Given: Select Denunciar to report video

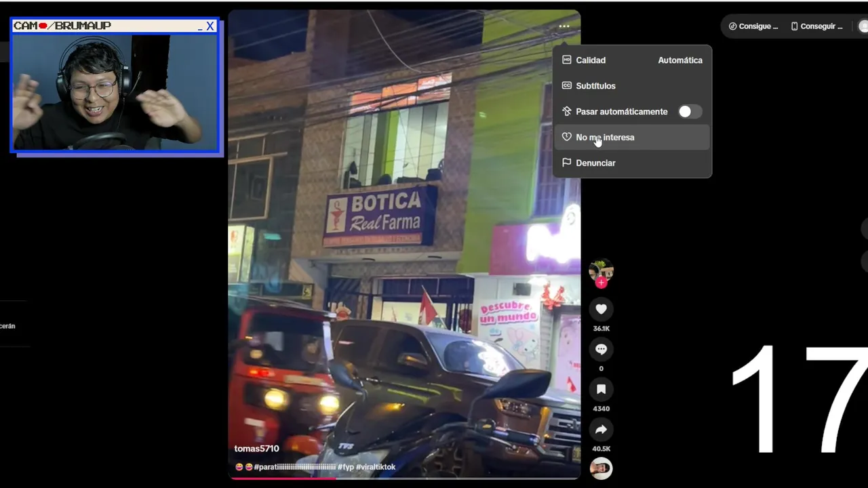Looking at the screenshot, I should click(x=632, y=163).
